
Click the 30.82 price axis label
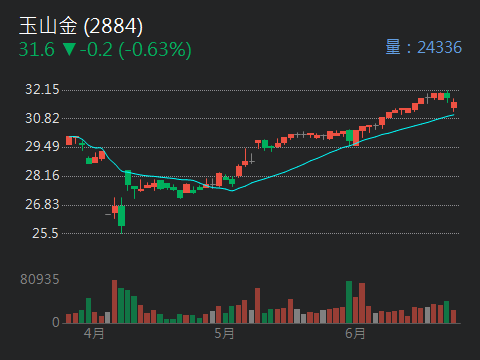pyautogui.click(x=42, y=118)
